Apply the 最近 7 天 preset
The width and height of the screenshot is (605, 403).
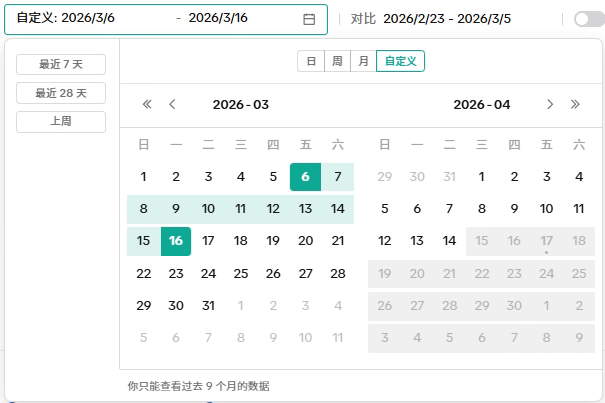click(61, 65)
